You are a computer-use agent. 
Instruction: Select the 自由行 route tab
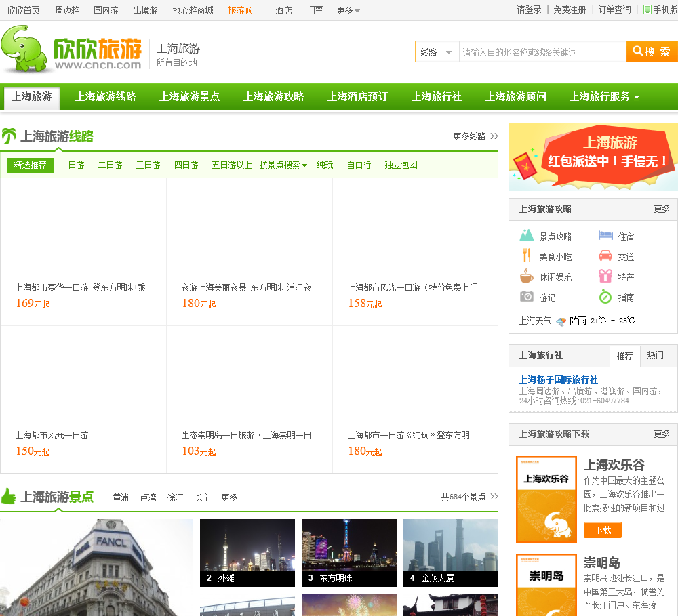[359, 165]
